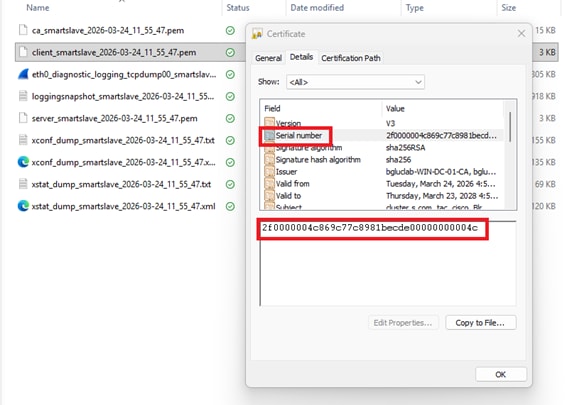567x405 pixels.
Task: Click the Edge icon for xconf_dump xml file
Action: [x=23, y=162]
